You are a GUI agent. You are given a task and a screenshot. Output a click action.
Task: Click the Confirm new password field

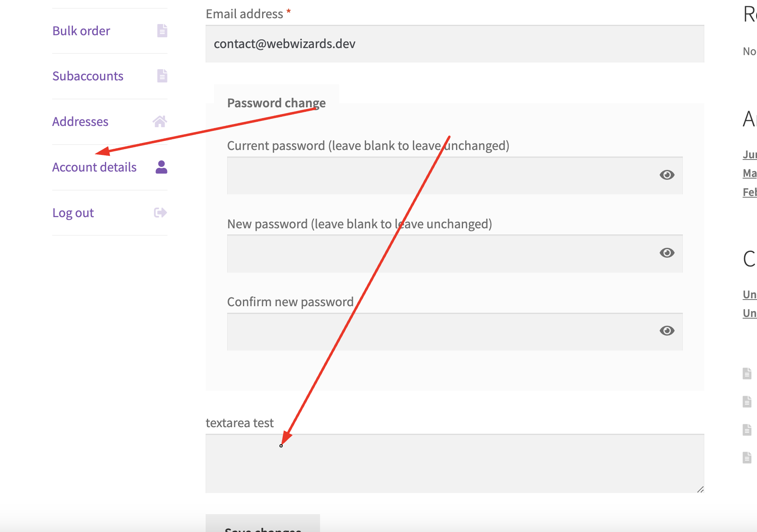tap(455, 332)
